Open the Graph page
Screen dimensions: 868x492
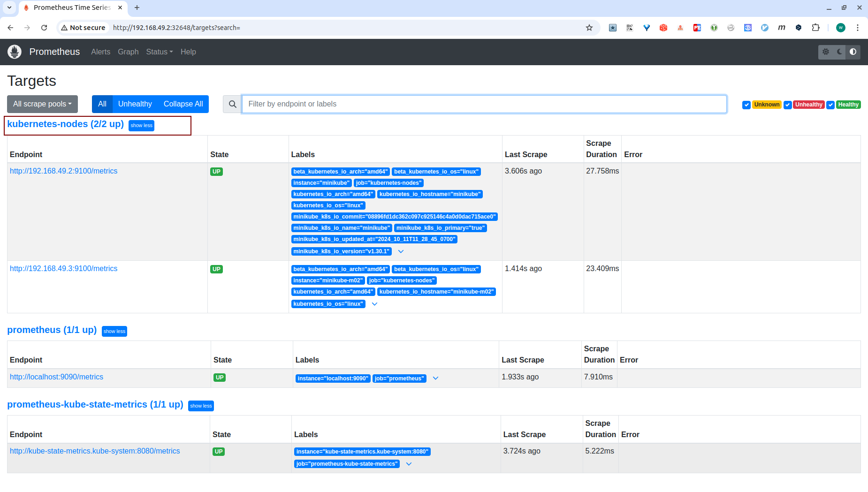(x=128, y=52)
